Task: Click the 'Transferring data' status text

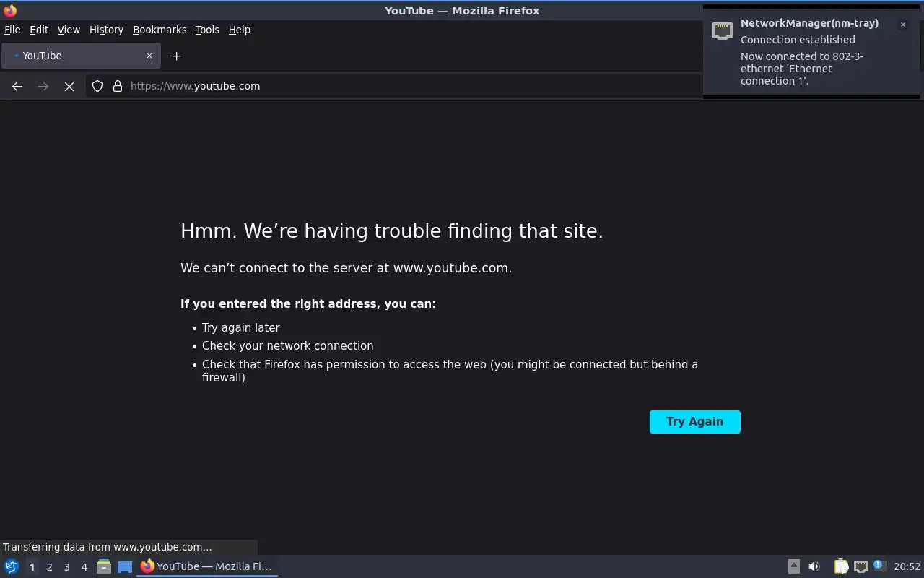Action: 107,547
